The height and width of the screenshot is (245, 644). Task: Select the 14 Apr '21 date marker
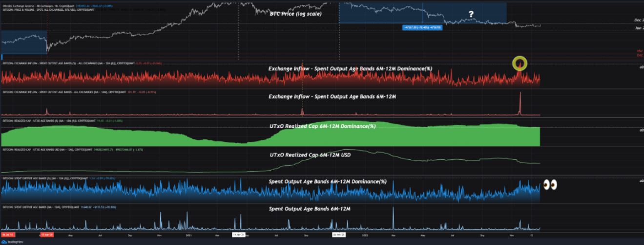[240, 235]
